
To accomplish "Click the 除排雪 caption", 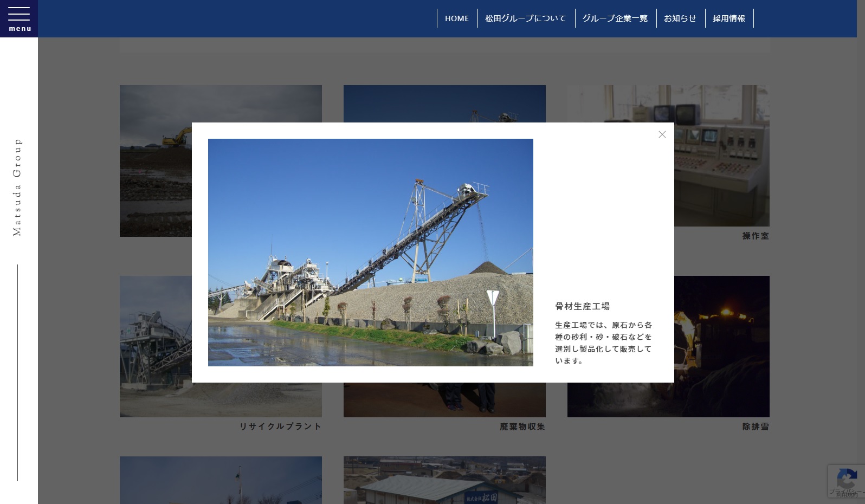I will [756, 427].
